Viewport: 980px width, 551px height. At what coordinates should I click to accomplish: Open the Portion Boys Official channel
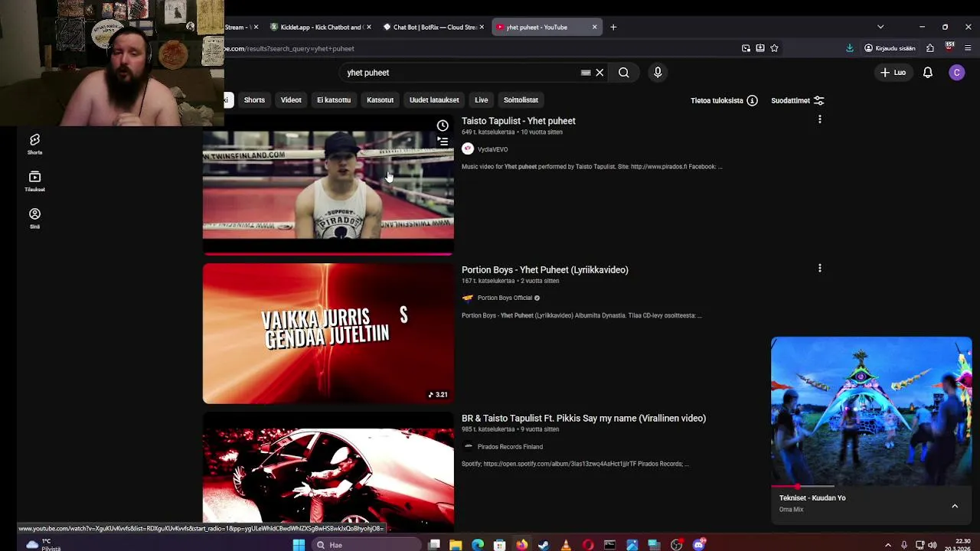pos(504,298)
